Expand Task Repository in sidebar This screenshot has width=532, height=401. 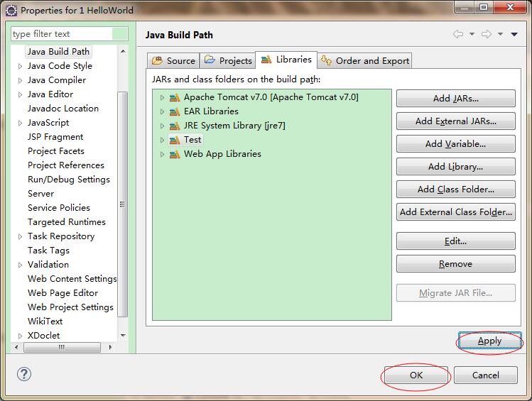21,236
